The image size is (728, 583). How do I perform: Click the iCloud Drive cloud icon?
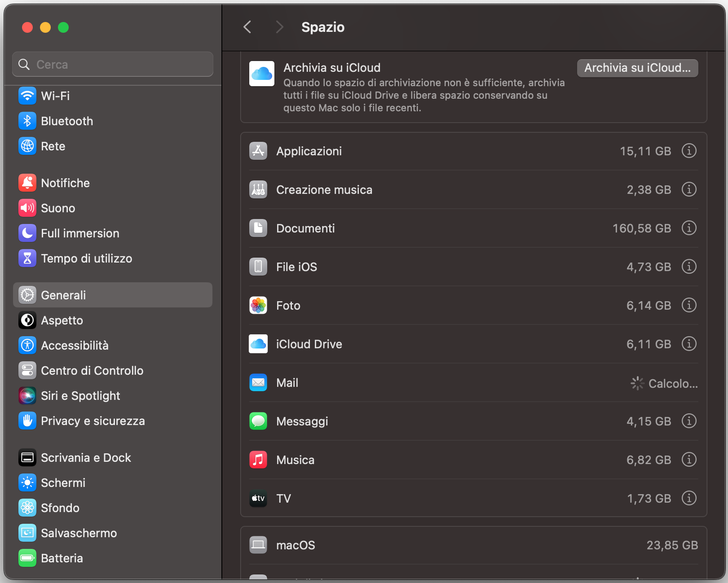tap(258, 344)
